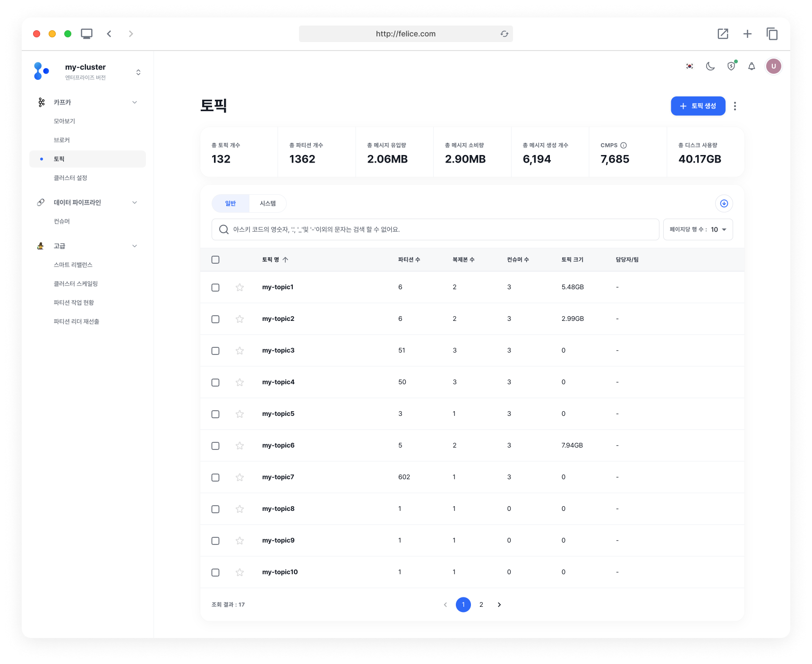Click the browser tabs overview icon
Viewport: 812px width, 664px height.
pos(772,34)
